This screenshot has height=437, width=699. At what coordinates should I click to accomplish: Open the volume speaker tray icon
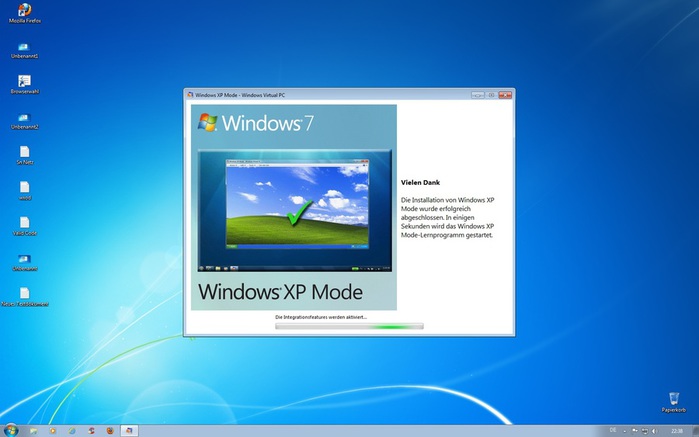(x=654, y=431)
